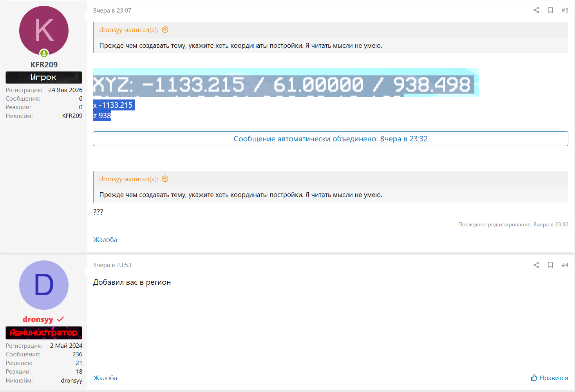Bookmark post #3
This screenshot has height=392, width=575.
(x=550, y=10)
